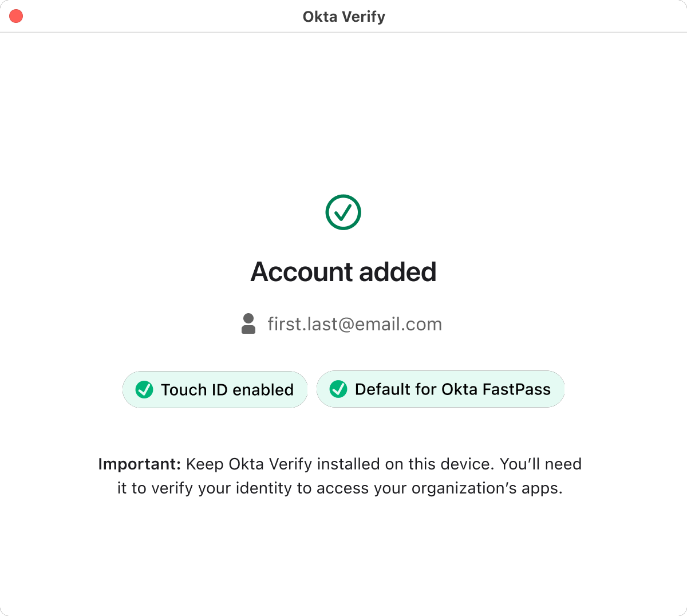Click the large green success checkmark
Viewport: 687px width, 616px height.
[x=343, y=212]
